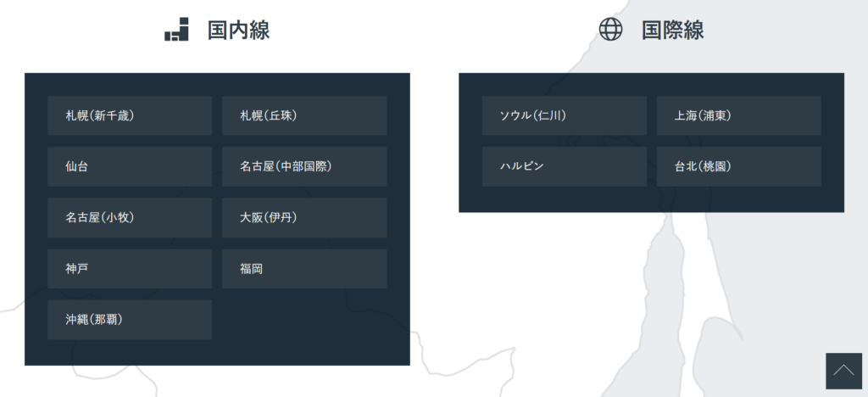This screenshot has height=397, width=868.
Task: Open the ハルビン destination
Action: coord(564,166)
